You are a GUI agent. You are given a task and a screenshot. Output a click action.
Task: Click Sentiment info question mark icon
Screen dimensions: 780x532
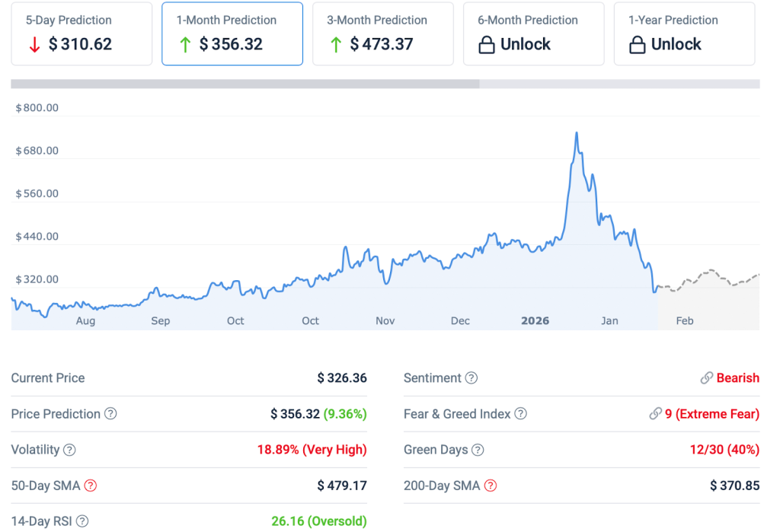tap(472, 378)
